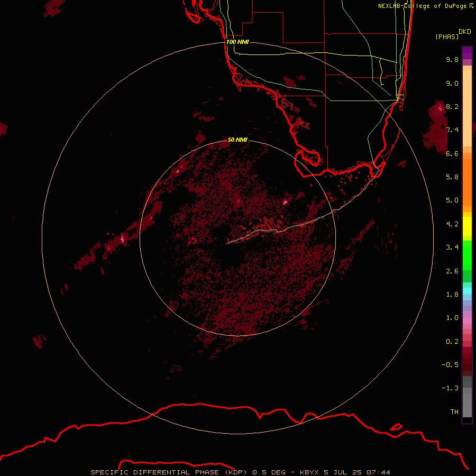Click the [PHAS] unit label
The width and height of the screenshot is (476, 476).
point(447,36)
